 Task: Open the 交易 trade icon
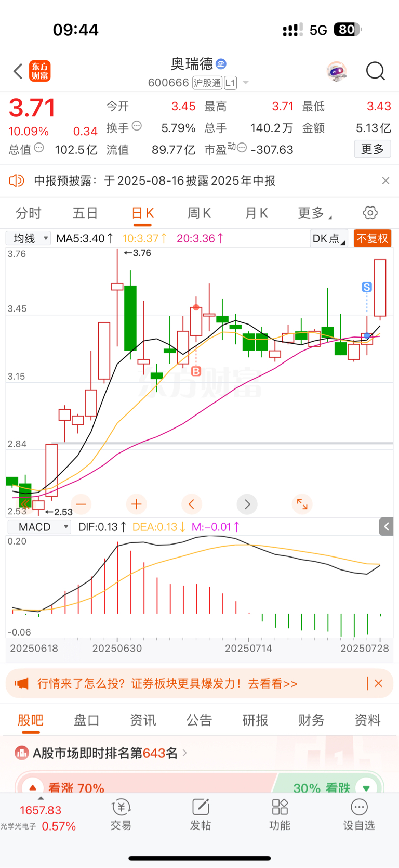pyautogui.click(x=121, y=814)
